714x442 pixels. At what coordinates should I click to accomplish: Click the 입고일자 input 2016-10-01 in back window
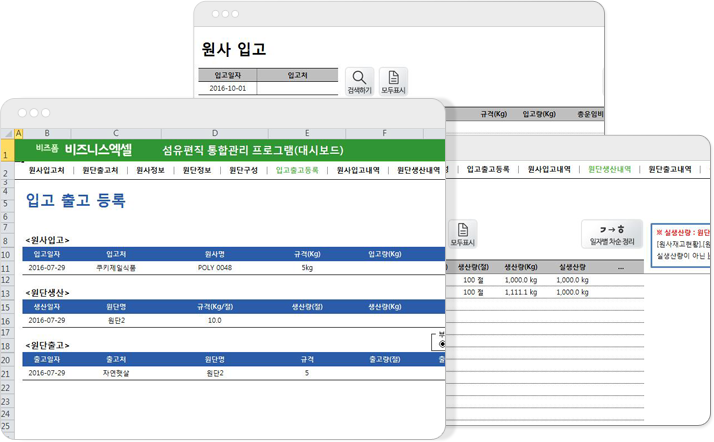tap(228, 88)
